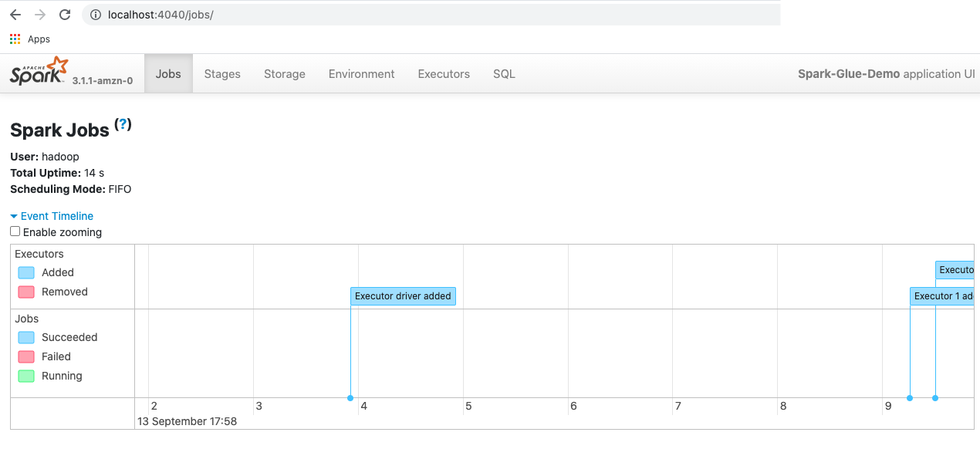View the Environment tab
This screenshot has width=980, height=466.
[x=361, y=73]
